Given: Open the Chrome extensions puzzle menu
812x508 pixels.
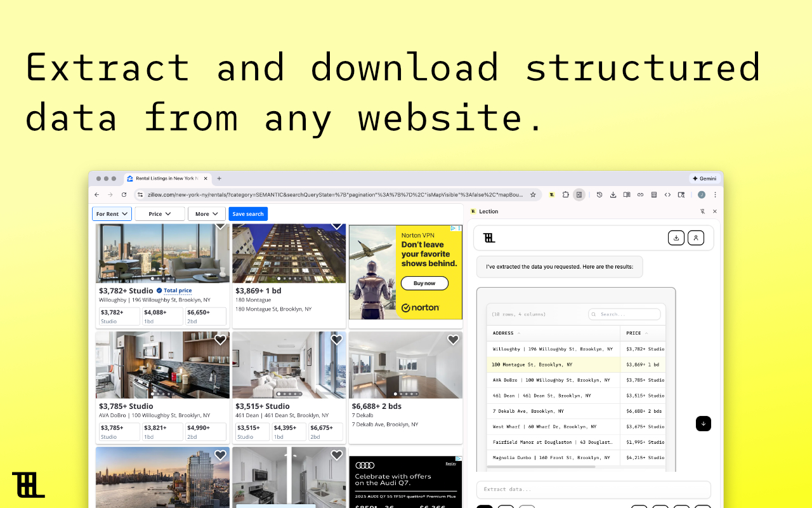Looking at the screenshot, I should 565,195.
